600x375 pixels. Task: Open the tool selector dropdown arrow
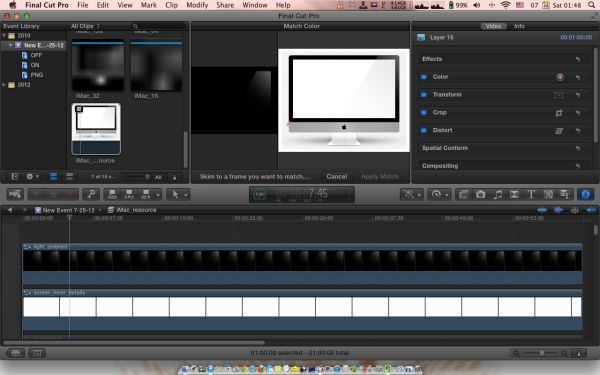[186, 195]
